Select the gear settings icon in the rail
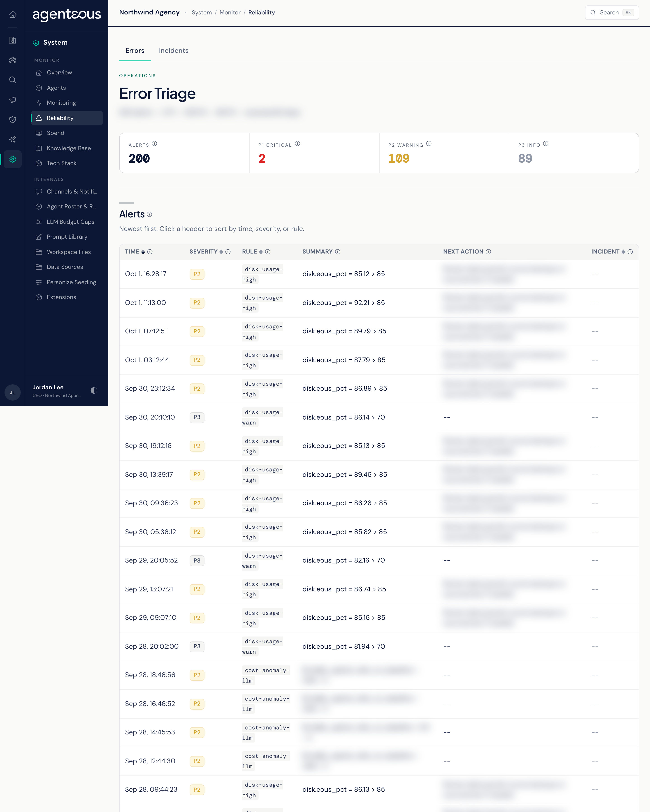Screen dimensions: 650x812 (12, 159)
